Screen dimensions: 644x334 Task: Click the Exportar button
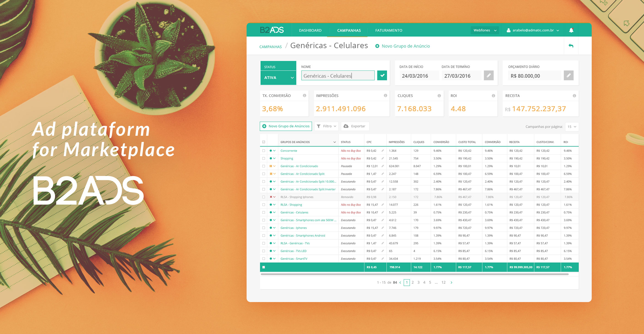click(x=355, y=126)
